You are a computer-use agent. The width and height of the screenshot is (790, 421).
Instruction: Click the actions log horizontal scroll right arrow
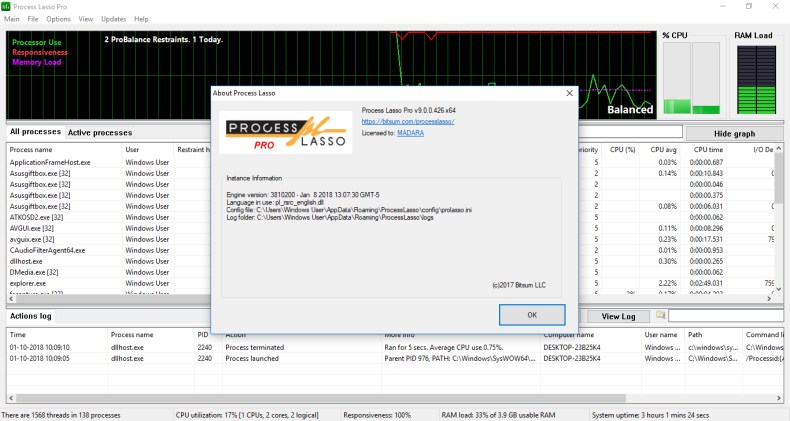(779, 398)
